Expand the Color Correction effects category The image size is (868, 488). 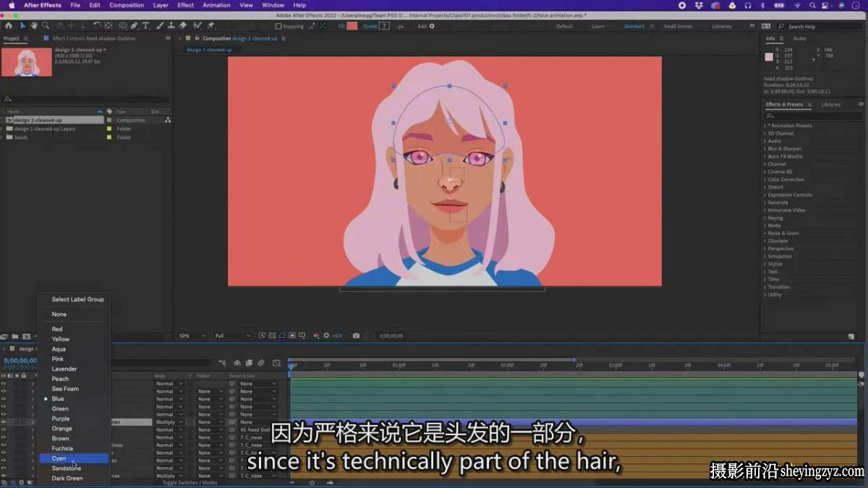pos(765,179)
